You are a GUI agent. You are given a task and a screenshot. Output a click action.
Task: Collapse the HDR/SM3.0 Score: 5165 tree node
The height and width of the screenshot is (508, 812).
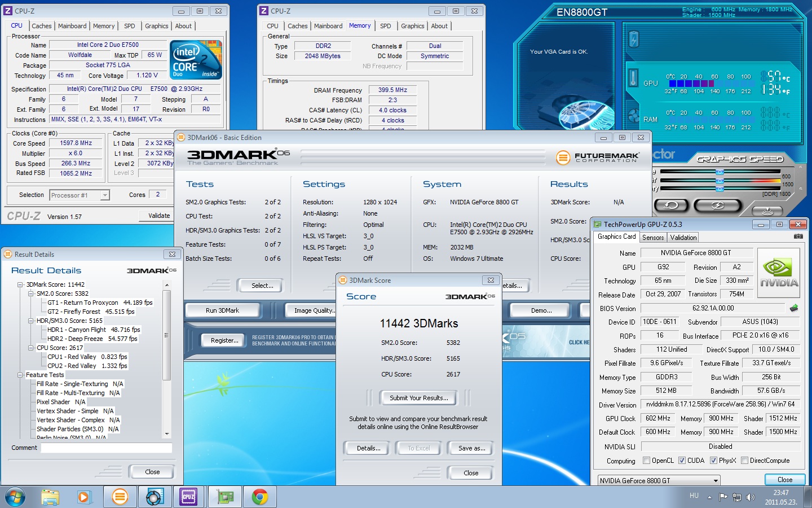31,321
